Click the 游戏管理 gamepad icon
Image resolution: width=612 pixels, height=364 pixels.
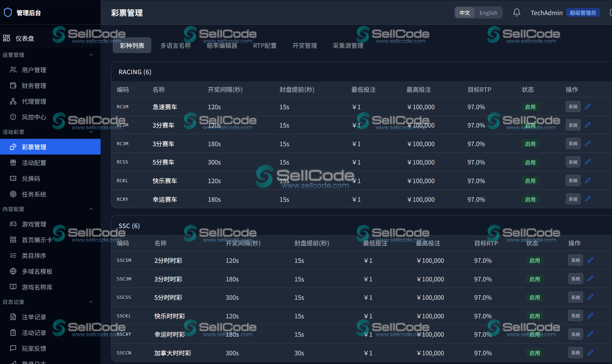(13, 224)
